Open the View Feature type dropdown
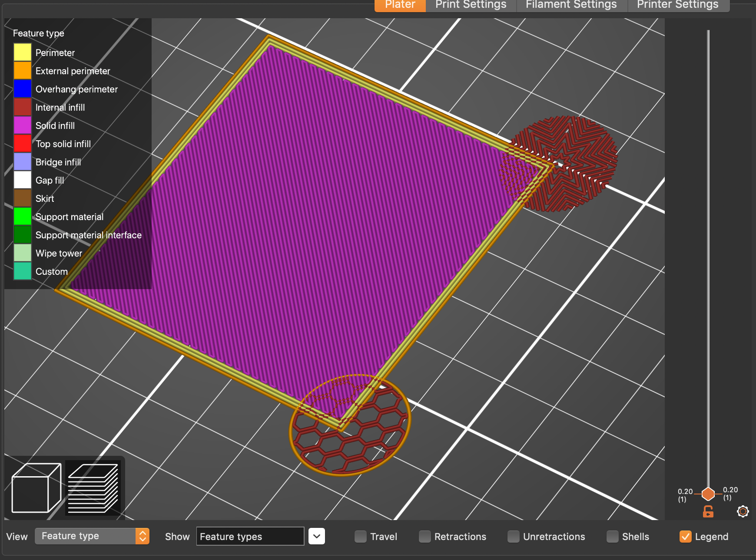 (92, 536)
